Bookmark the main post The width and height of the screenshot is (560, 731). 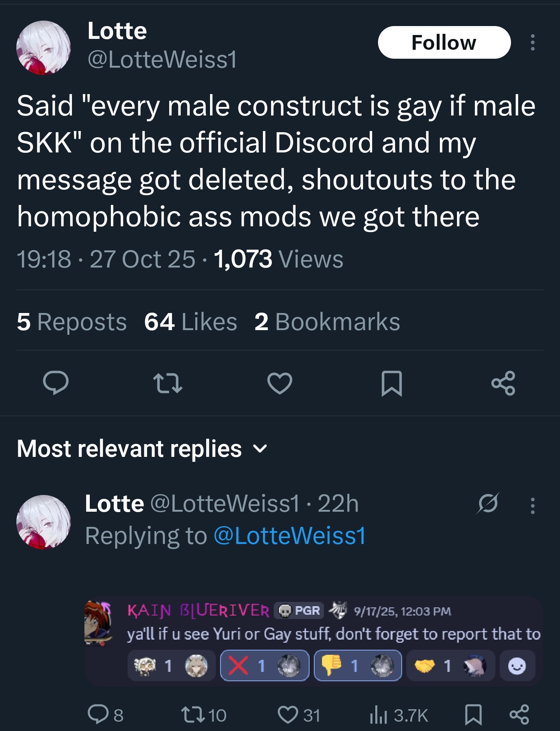(x=392, y=383)
